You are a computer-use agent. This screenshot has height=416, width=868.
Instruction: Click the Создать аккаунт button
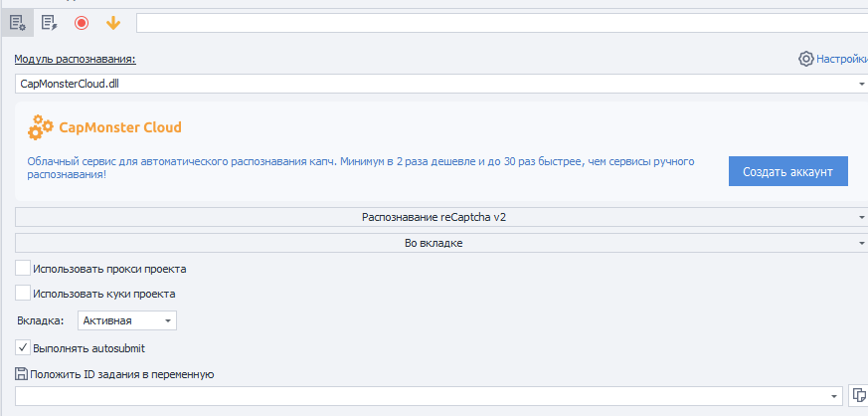click(x=787, y=171)
